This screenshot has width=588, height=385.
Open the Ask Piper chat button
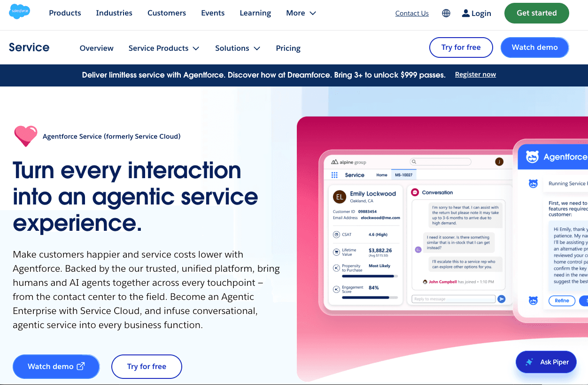[x=546, y=362]
